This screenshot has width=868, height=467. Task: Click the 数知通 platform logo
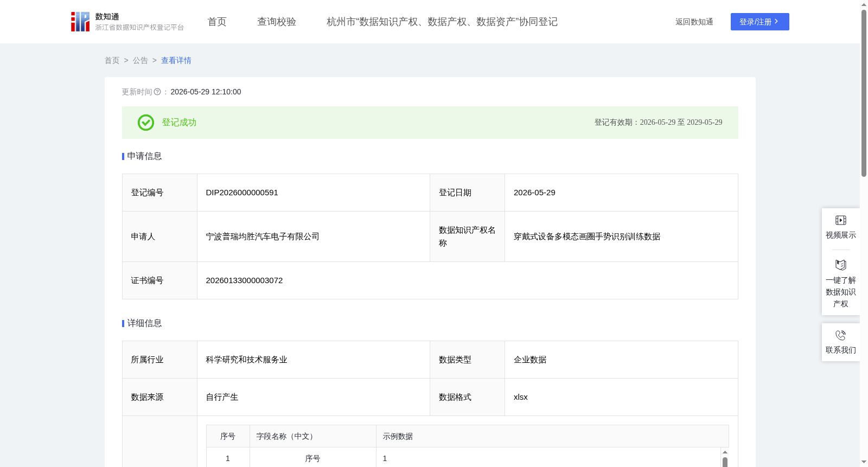tap(127, 22)
